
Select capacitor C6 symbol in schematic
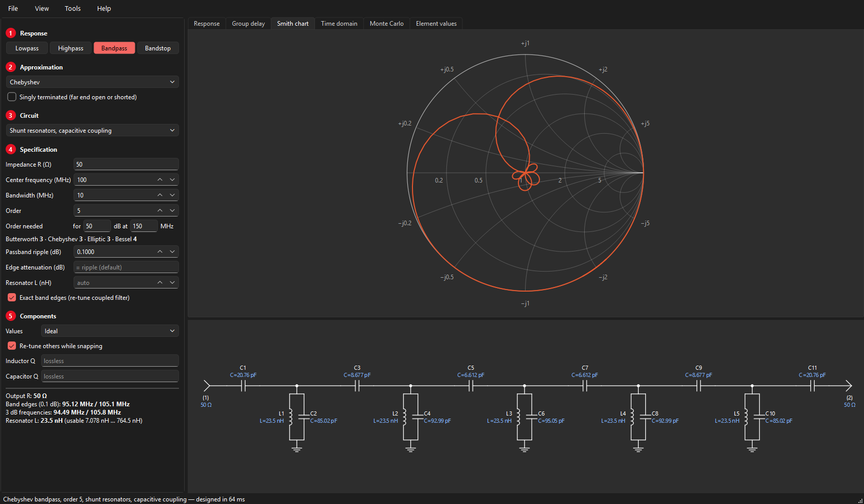click(531, 417)
